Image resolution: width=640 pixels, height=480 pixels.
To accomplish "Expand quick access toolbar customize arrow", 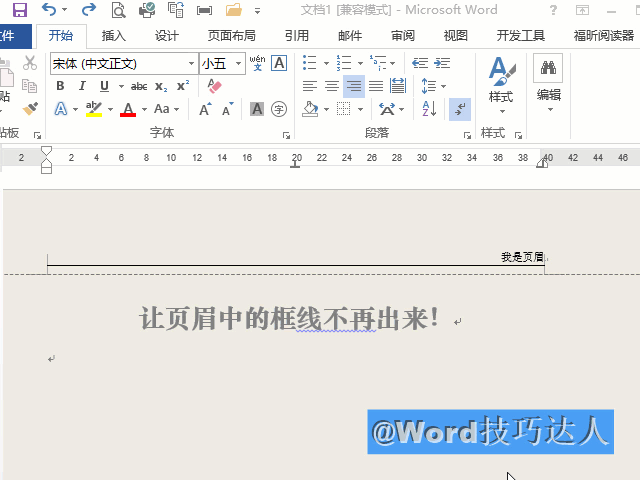I will (257, 11).
